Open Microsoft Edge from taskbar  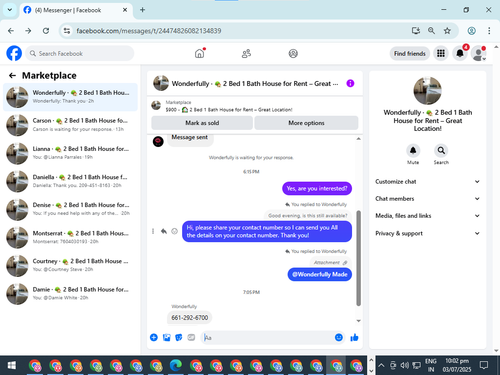[176, 366]
